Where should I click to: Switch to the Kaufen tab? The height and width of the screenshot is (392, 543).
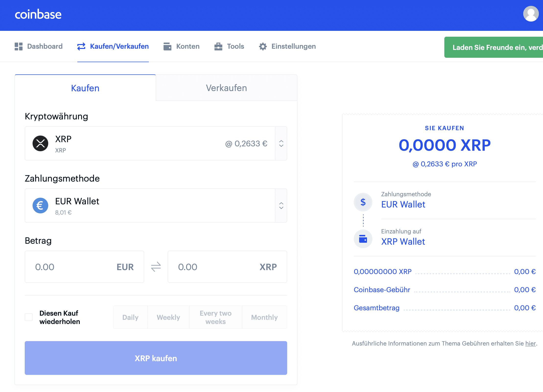(85, 88)
